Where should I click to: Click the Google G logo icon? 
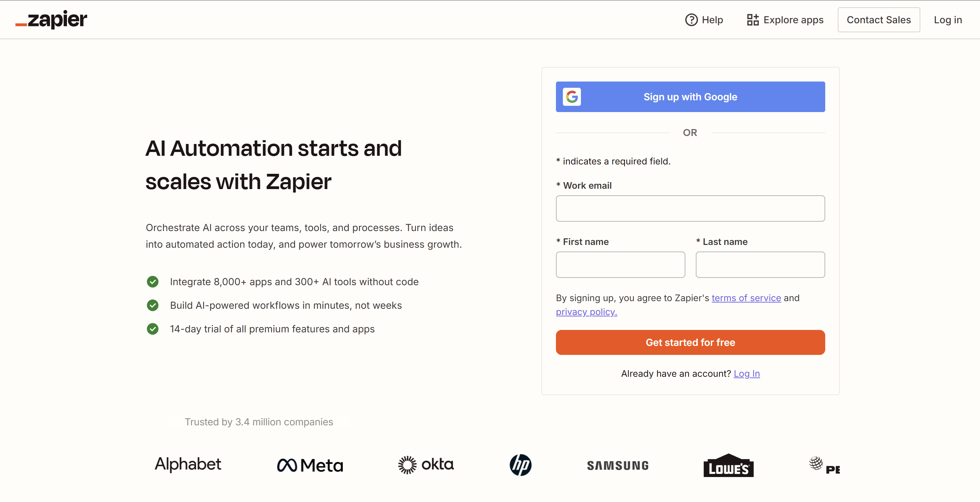(x=572, y=96)
